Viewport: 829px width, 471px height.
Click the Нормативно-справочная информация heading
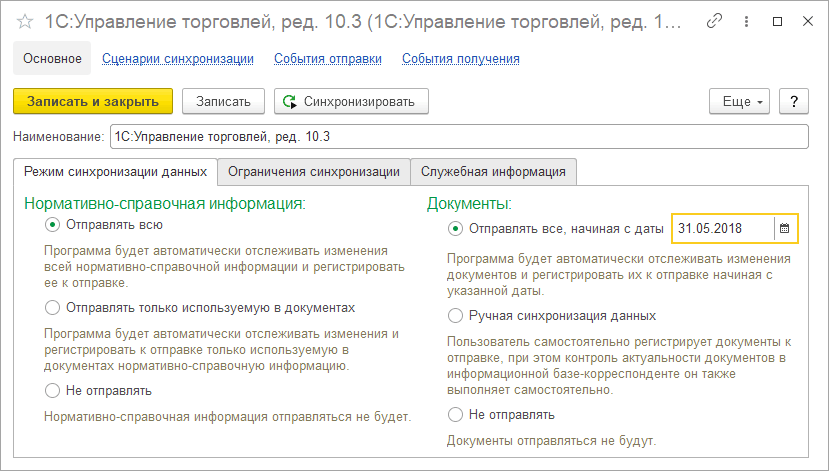165,204
